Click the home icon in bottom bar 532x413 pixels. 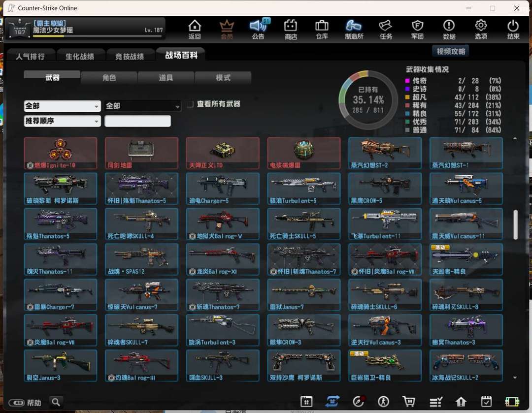(x=461, y=402)
